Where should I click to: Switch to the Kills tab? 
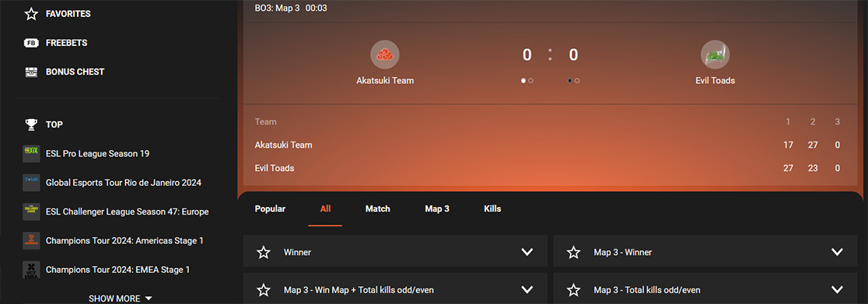492,209
